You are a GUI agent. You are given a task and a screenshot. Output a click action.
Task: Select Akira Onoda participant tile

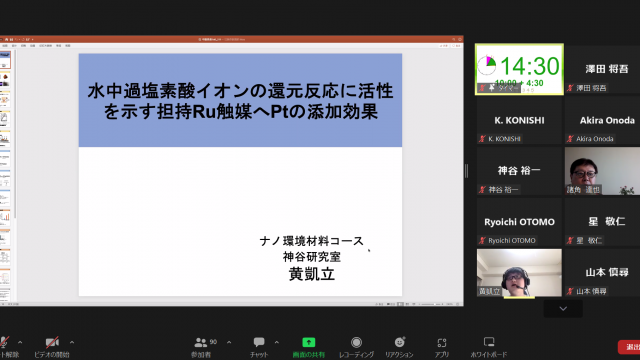point(602,120)
